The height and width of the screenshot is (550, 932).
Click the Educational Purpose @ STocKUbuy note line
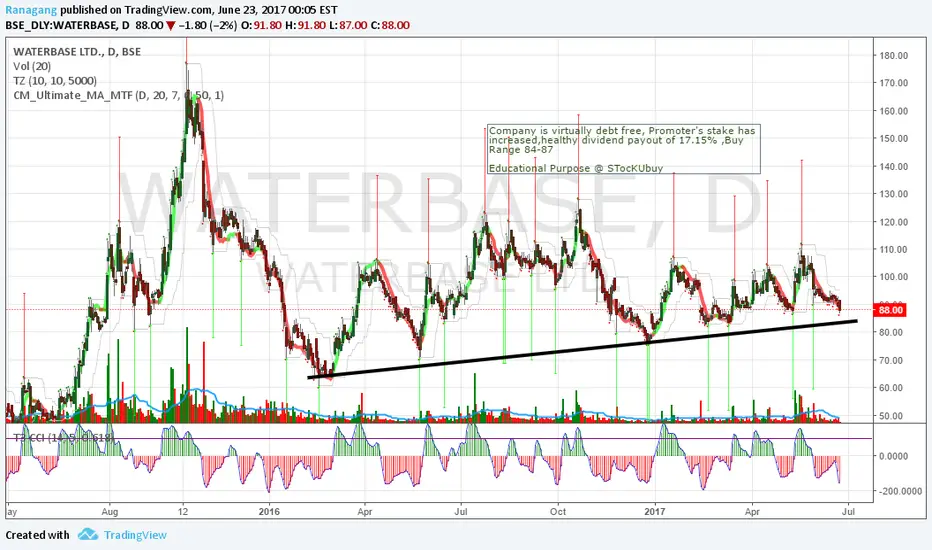[x=575, y=168]
